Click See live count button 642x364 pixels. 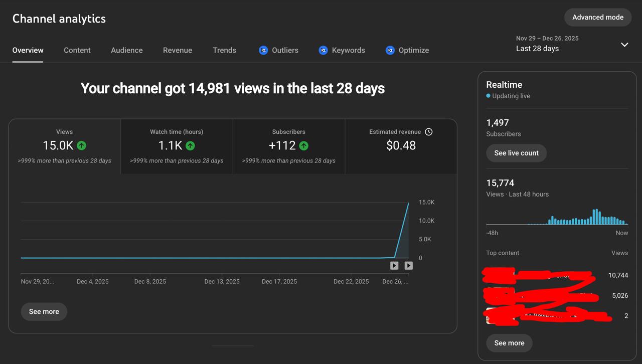click(x=516, y=153)
